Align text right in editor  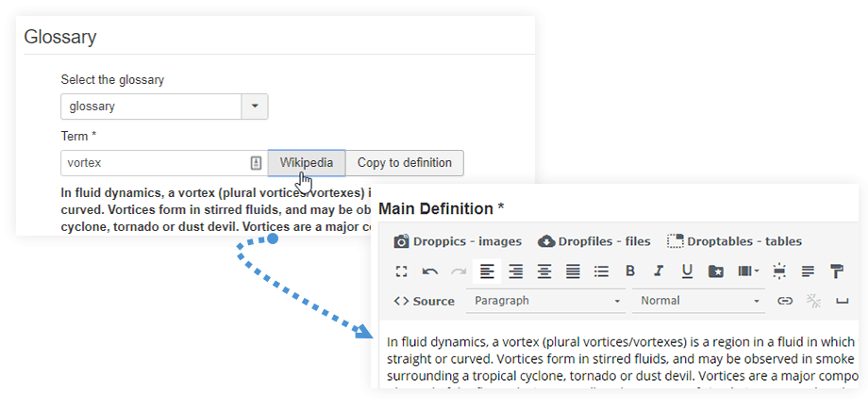(x=515, y=271)
